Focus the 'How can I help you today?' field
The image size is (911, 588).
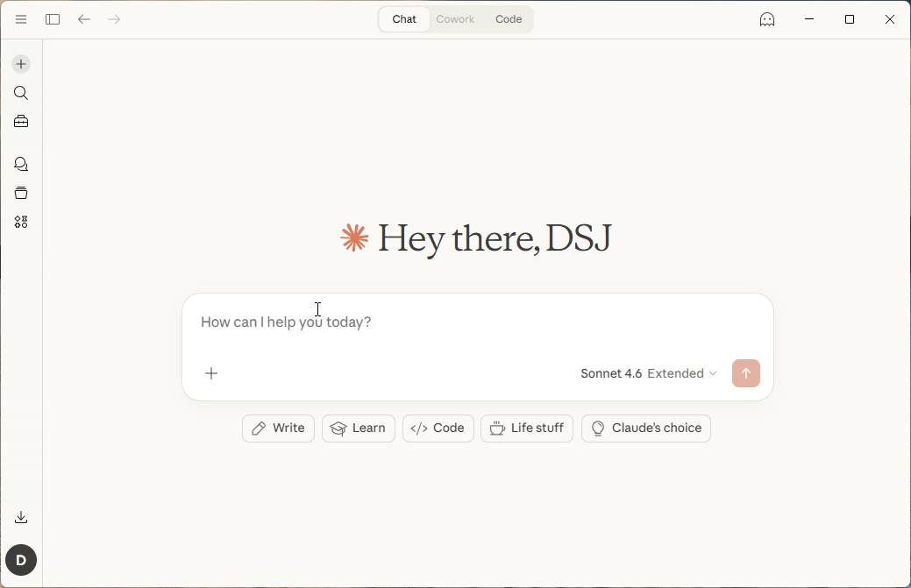[x=478, y=322]
